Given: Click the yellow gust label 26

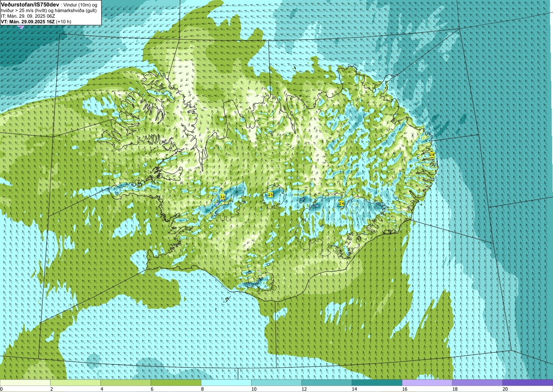Looking at the screenshot, I should click(341, 203).
